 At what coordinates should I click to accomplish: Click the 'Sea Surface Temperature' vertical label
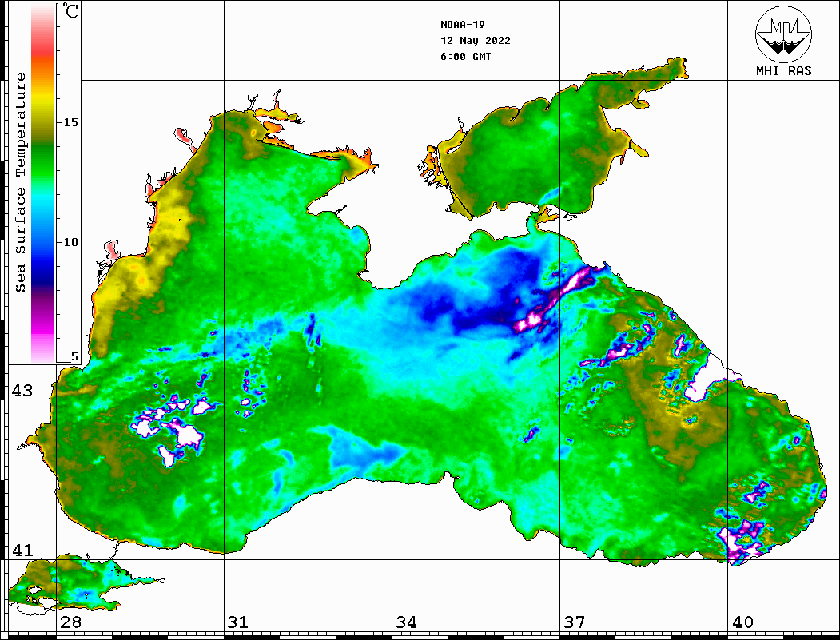[20, 182]
